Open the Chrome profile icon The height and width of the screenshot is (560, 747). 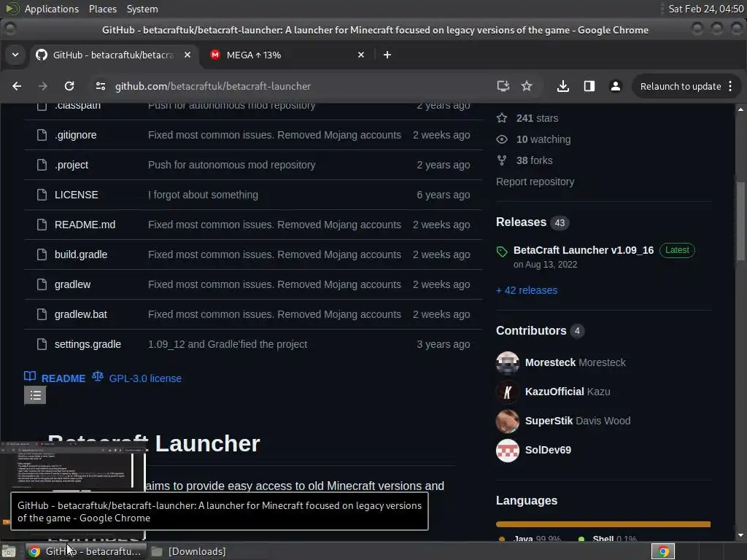(616, 86)
